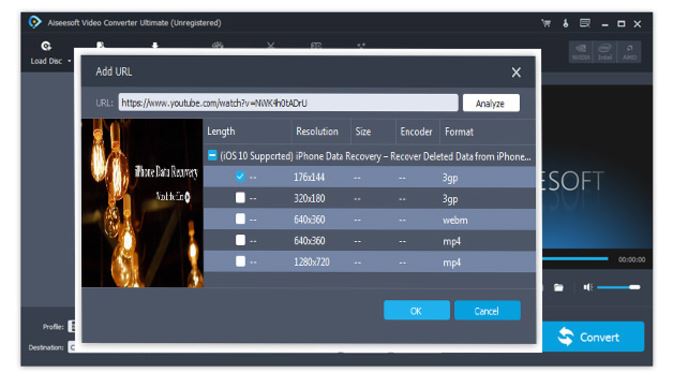Click the Analyze button
Viewport: 675px width, 380px height.
[x=491, y=103]
